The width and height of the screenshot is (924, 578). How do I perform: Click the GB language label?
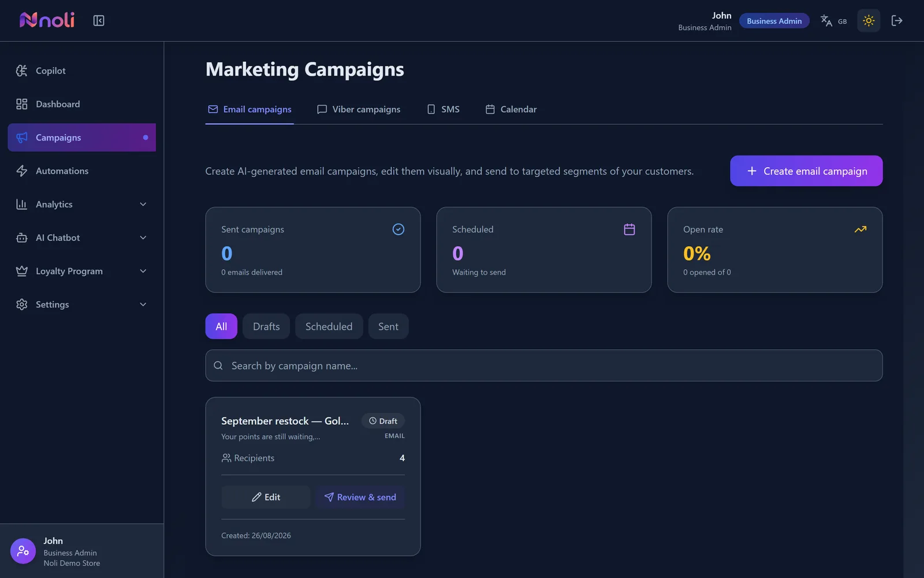point(842,21)
